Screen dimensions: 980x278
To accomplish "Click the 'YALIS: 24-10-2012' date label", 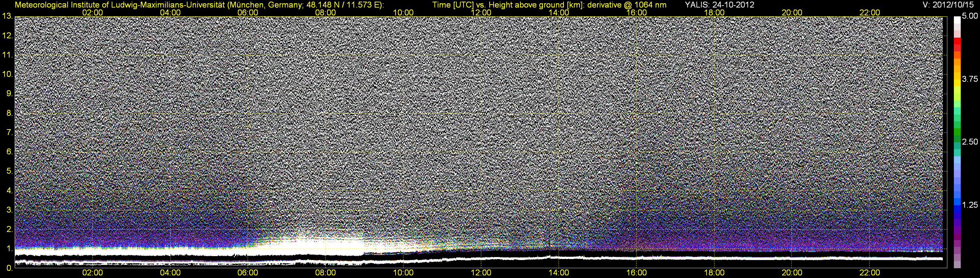I will tap(719, 5).
